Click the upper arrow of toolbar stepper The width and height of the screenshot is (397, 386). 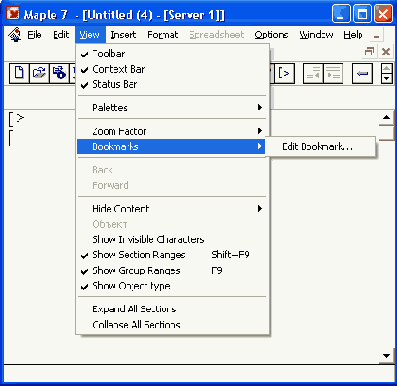(387, 69)
